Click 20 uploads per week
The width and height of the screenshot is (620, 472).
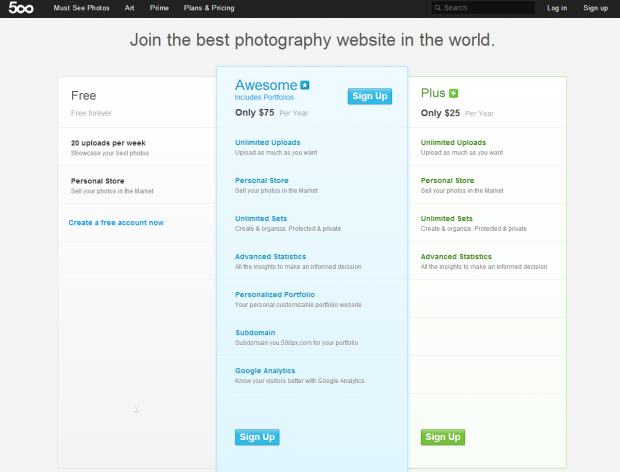pos(108,143)
